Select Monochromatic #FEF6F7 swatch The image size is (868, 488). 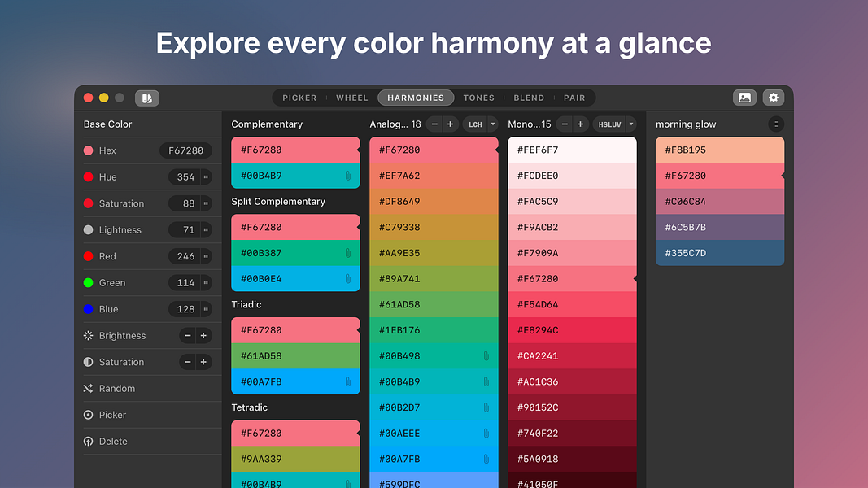572,150
